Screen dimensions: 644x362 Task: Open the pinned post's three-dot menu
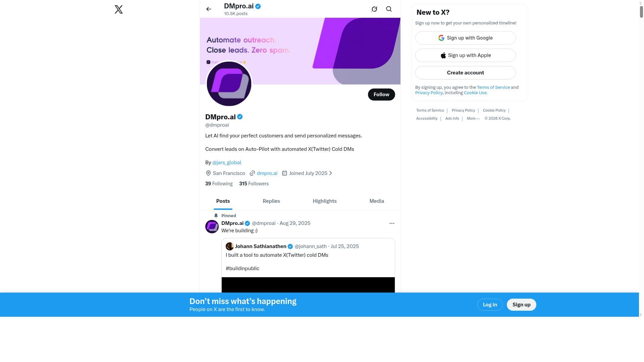point(391,223)
